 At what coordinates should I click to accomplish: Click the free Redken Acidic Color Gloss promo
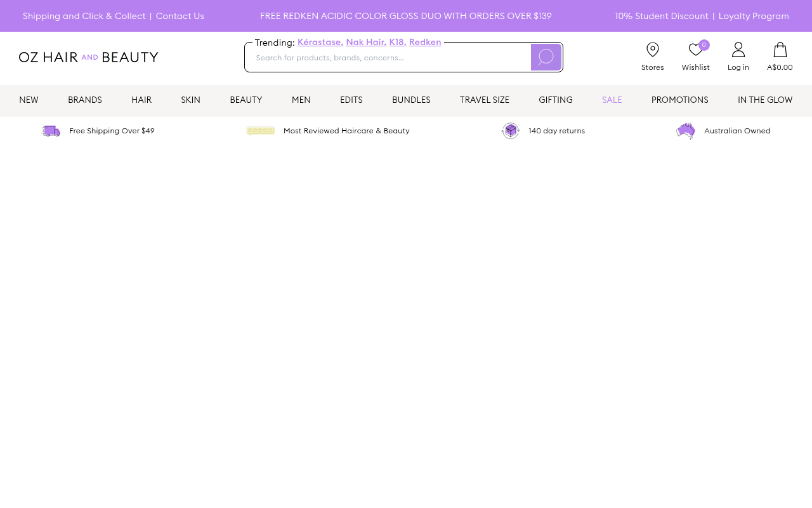tap(406, 16)
